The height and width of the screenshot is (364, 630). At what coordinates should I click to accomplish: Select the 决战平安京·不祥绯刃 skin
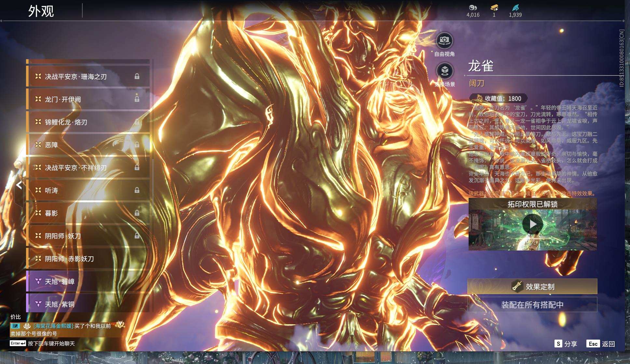point(88,168)
